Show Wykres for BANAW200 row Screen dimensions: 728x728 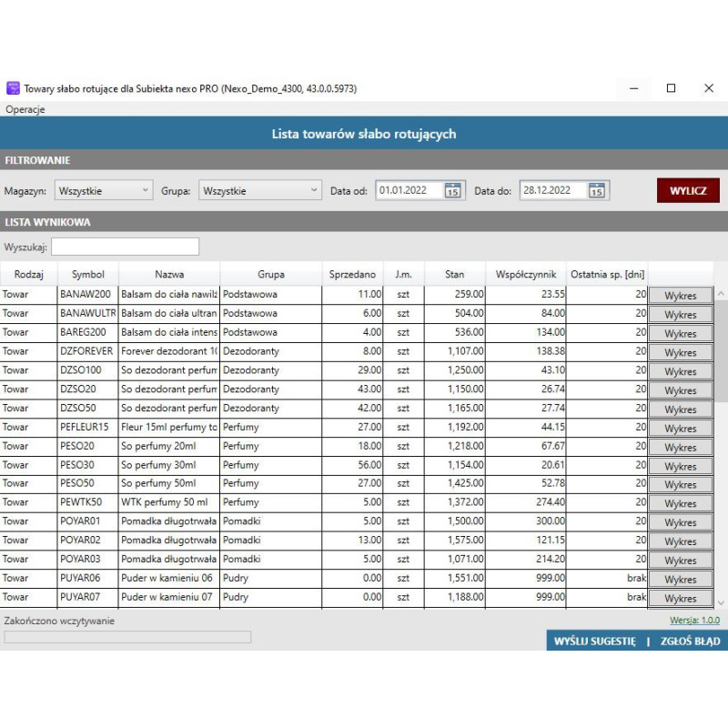click(680, 296)
